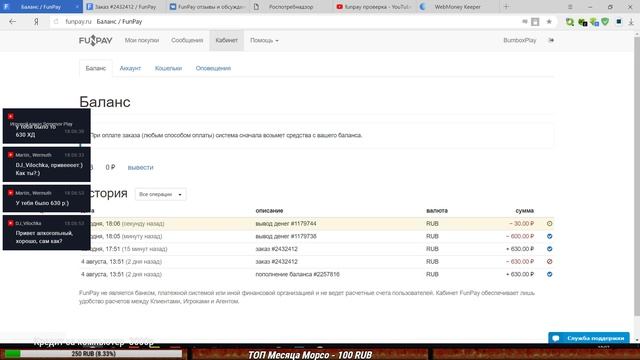The width and height of the screenshot is (640, 360).
Task: Open the Служба поддержки support chat button
Action: [x=589, y=338]
